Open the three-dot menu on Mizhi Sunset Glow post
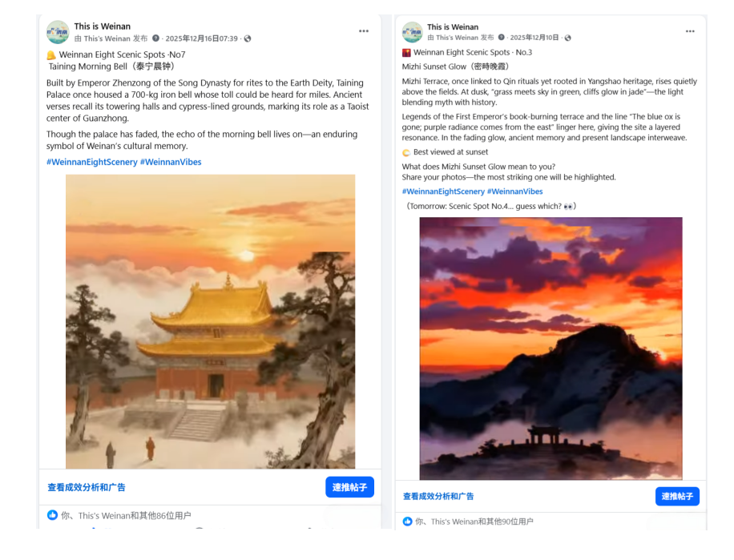The height and width of the screenshot is (560, 734). coord(690,31)
